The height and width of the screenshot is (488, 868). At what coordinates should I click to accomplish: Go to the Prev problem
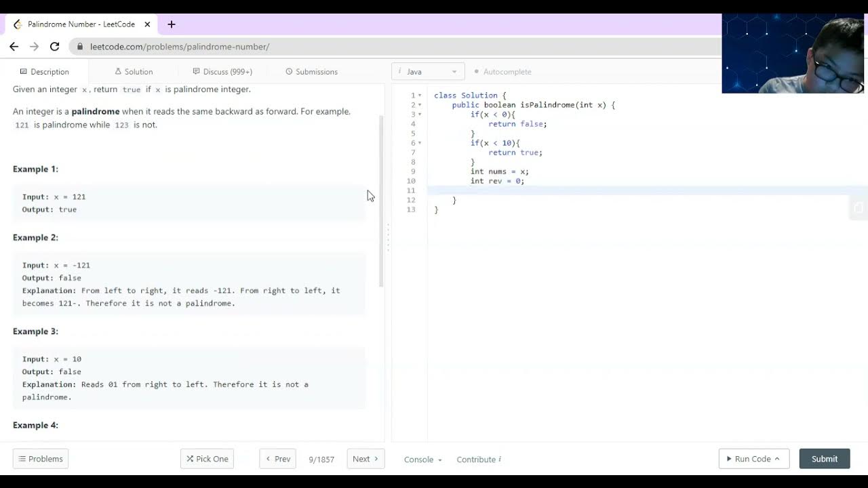(x=278, y=459)
